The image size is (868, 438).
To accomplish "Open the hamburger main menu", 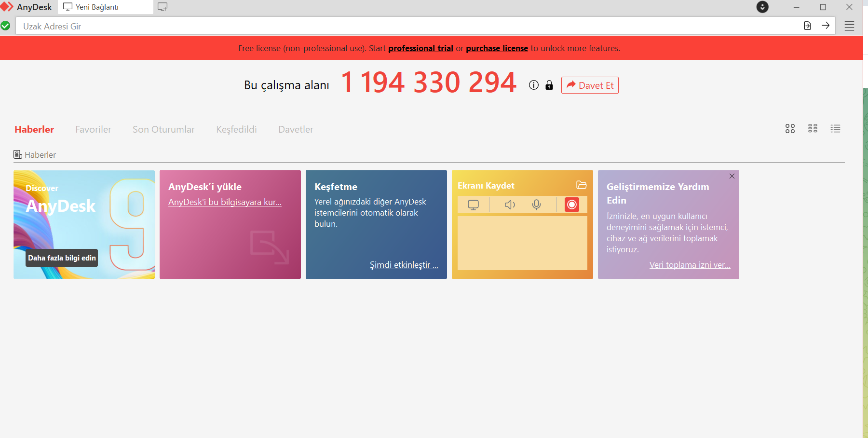I will tap(850, 26).
